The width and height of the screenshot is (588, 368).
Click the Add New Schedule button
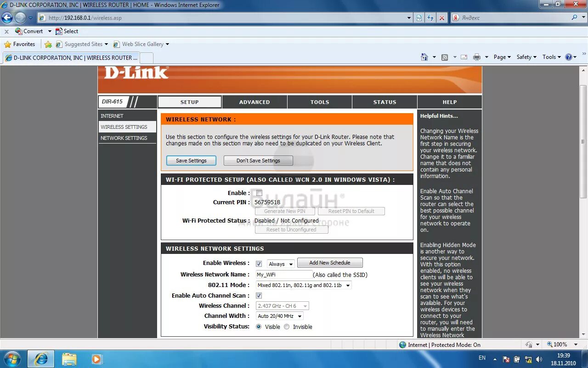[330, 263]
